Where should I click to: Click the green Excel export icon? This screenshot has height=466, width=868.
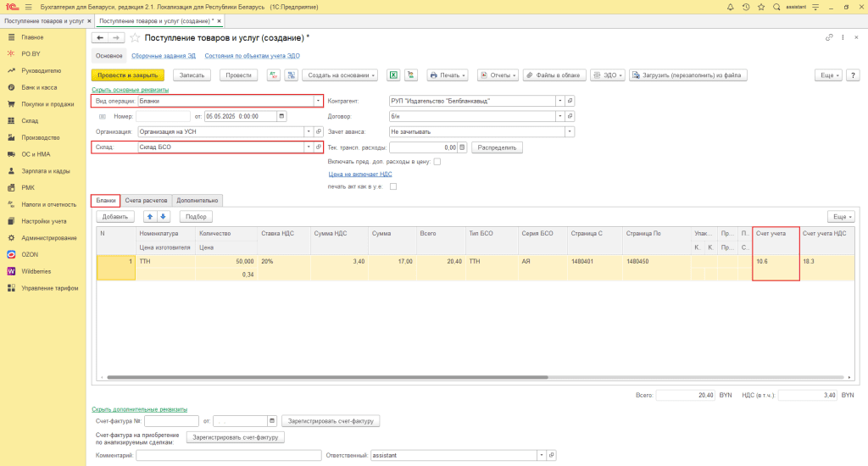(x=393, y=75)
